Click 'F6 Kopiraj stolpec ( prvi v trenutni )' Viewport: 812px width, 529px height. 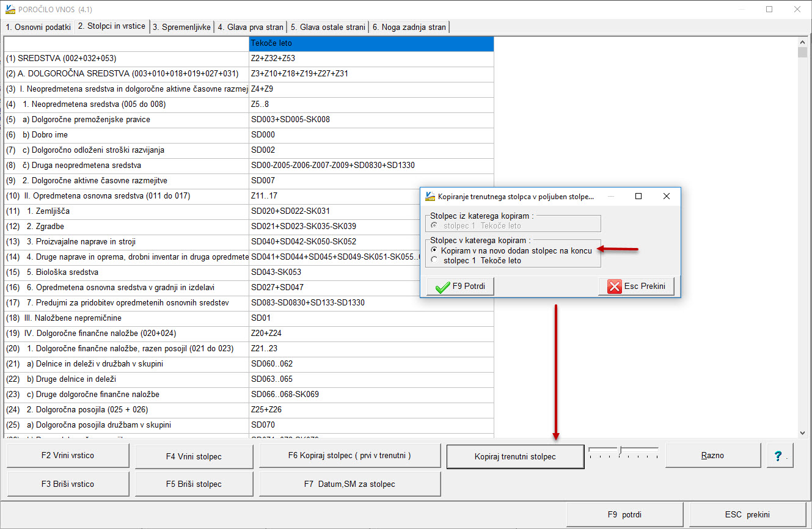(x=349, y=456)
